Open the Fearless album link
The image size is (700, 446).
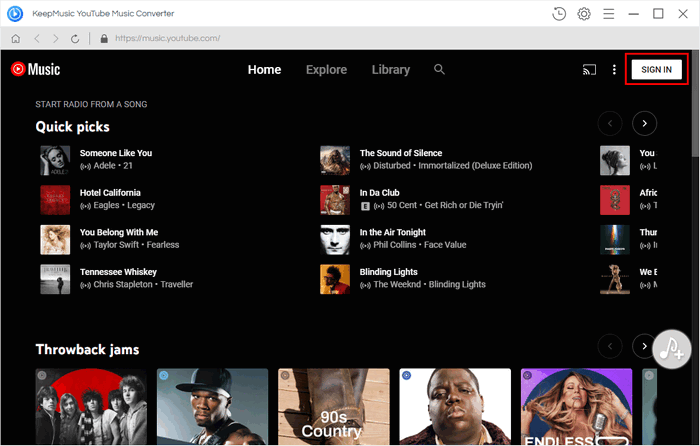tap(163, 245)
